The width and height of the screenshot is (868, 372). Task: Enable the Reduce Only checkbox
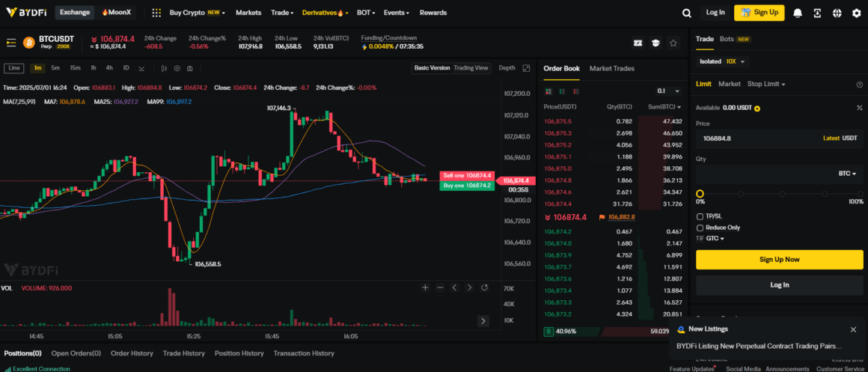pyautogui.click(x=700, y=228)
